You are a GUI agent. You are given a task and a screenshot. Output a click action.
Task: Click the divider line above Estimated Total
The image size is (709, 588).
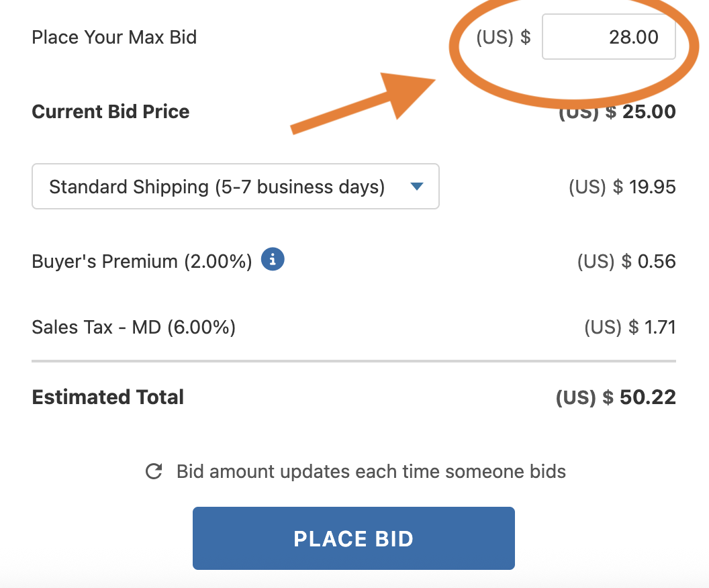(x=354, y=361)
